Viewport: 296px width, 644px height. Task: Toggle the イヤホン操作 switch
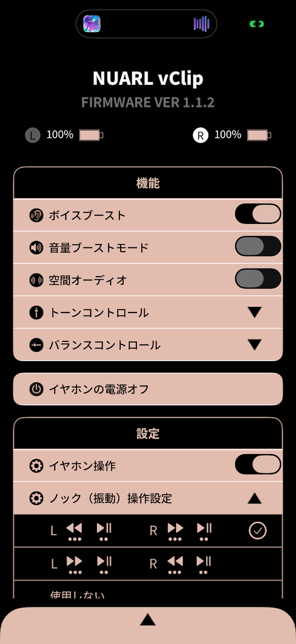[x=258, y=465]
